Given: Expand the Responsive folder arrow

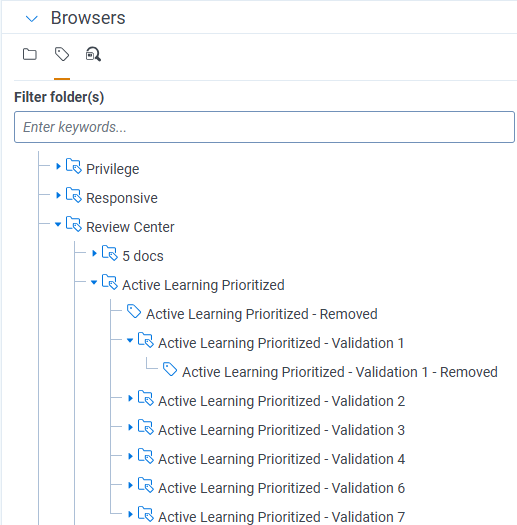Looking at the screenshot, I should [x=58, y=195].
